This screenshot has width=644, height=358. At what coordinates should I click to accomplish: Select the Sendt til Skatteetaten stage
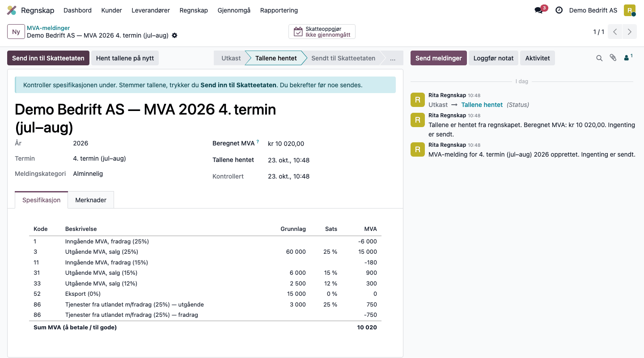(x=343, y=58)
